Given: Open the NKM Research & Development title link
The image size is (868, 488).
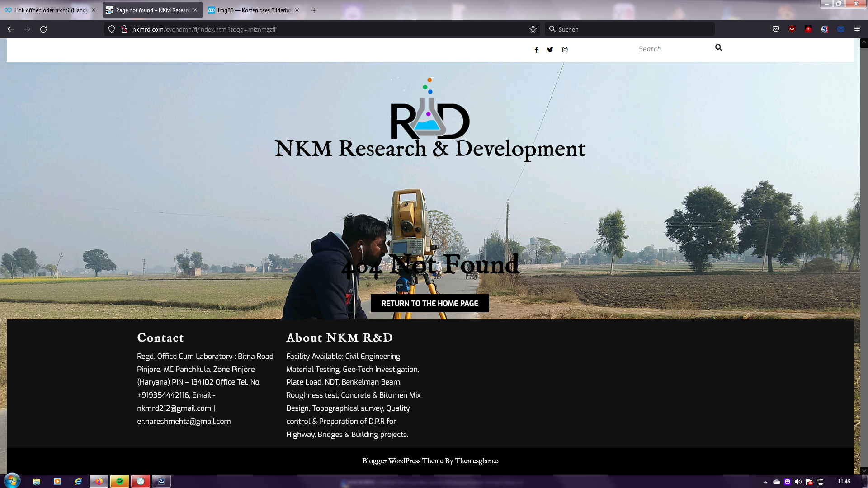Looking at the screenshot, I should coord(430,149).
